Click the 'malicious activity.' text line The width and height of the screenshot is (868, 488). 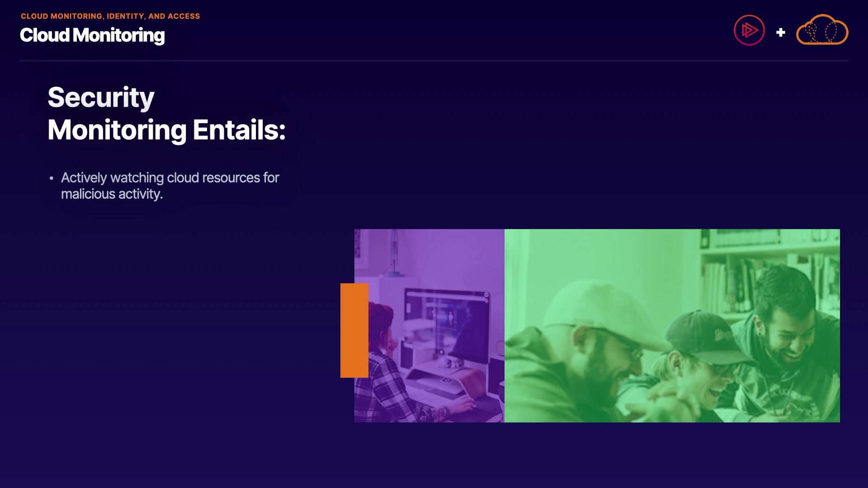112,194
